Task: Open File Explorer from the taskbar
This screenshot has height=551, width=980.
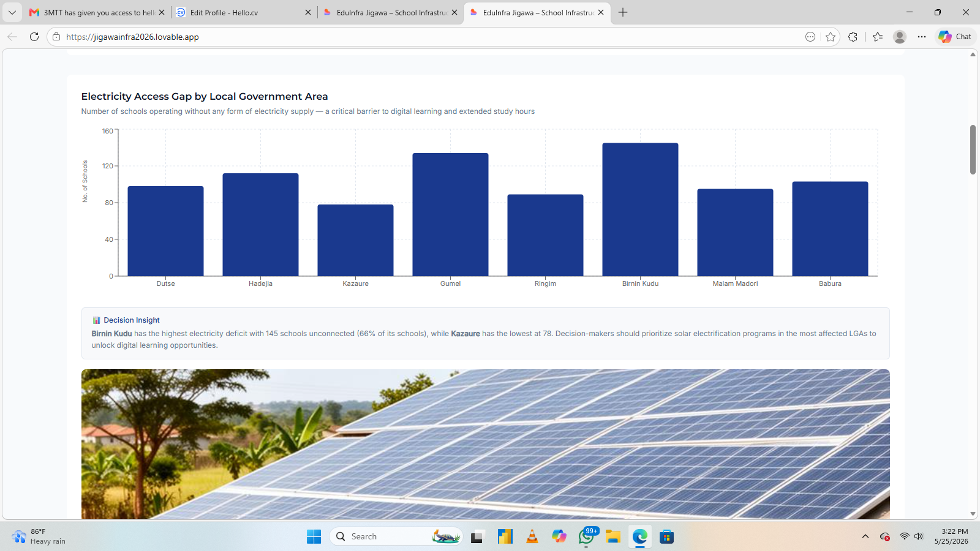Action: (x=613, y=537)
